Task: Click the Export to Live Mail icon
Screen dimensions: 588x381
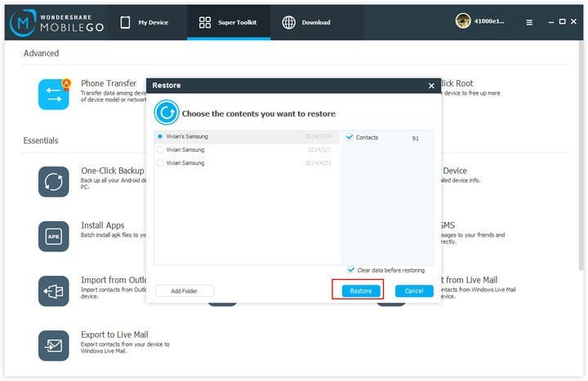Action: point(54,345)
